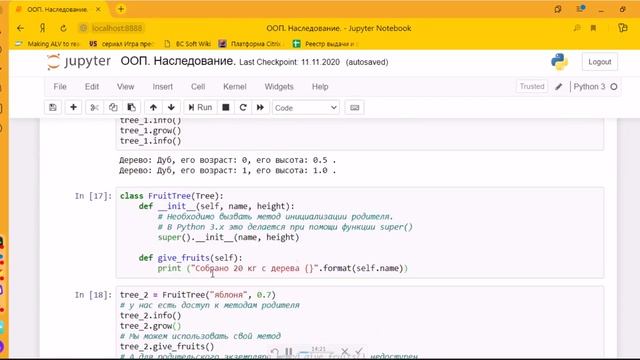Click the search icon in the address bar

tap(577, 28)
